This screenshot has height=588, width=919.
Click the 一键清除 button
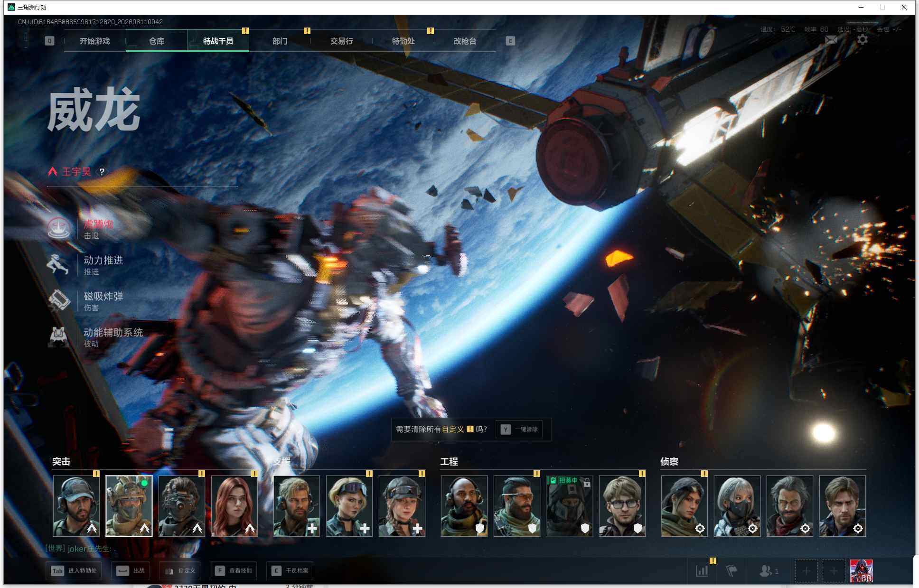coord(519,429)
